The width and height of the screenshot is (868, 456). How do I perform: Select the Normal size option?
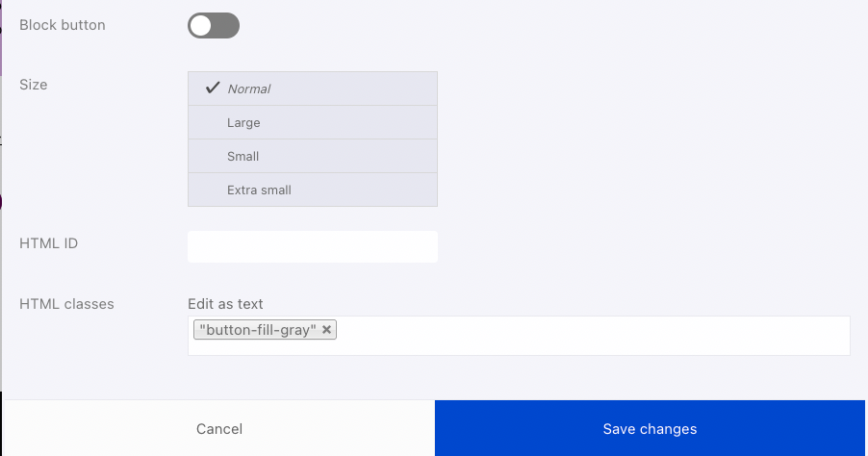[313, 89]
